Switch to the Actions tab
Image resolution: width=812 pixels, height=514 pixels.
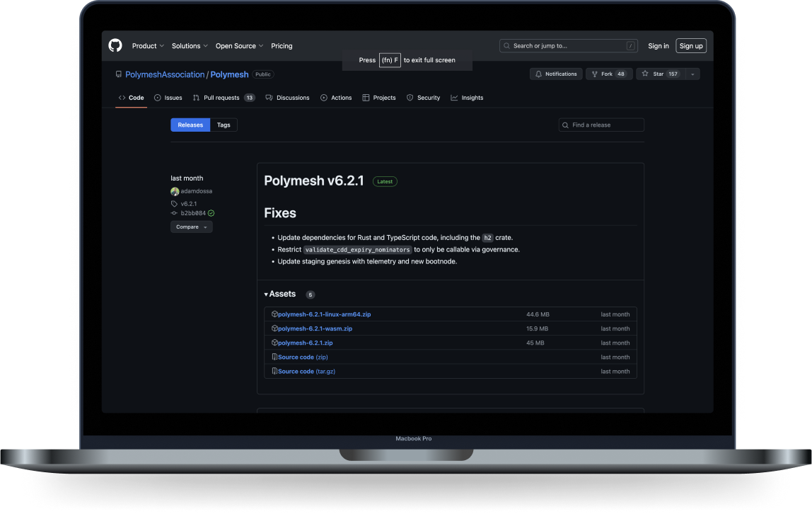(x=335, y=98)
